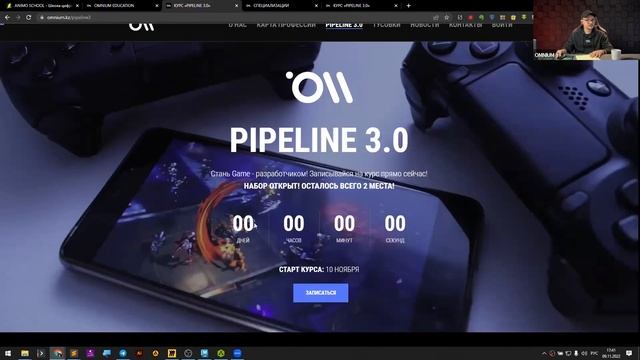This screenshot has height=360, width=640.
Task: Open a new browser tab with plus
Action: [408, 6]
